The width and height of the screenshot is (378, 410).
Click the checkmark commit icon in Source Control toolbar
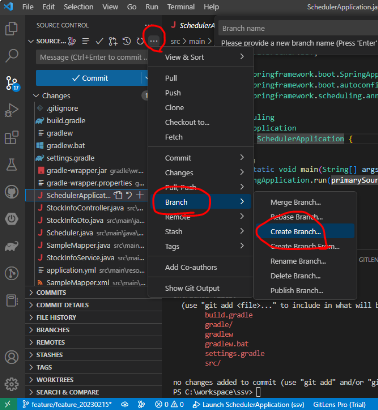99,41
